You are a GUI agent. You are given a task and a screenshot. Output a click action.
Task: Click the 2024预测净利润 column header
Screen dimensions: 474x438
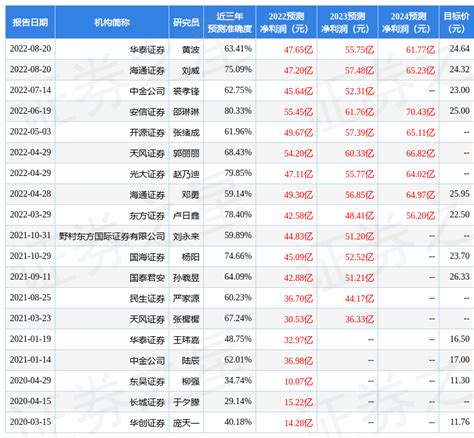click(x=408, y=22)
